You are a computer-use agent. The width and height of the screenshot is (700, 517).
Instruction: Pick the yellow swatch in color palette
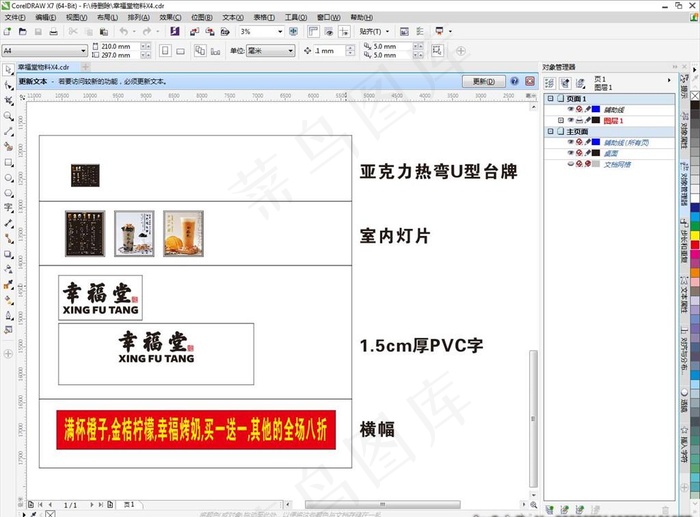(695, 235)
